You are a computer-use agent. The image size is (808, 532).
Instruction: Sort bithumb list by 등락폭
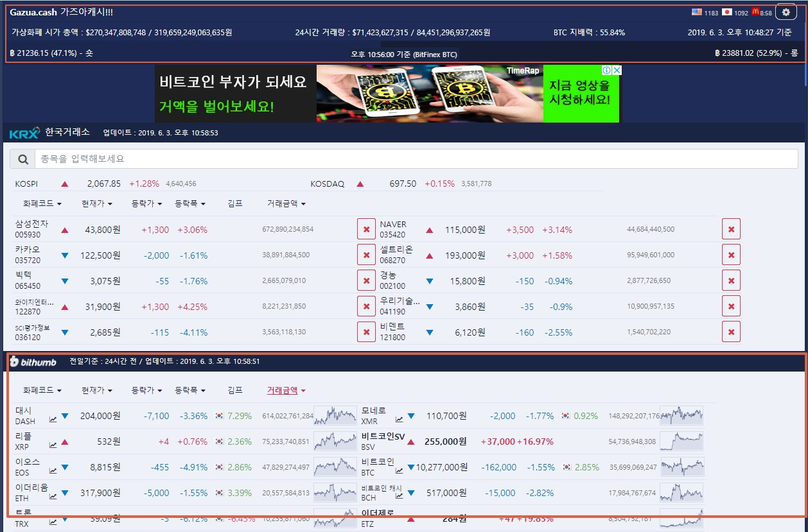[190, 390]
